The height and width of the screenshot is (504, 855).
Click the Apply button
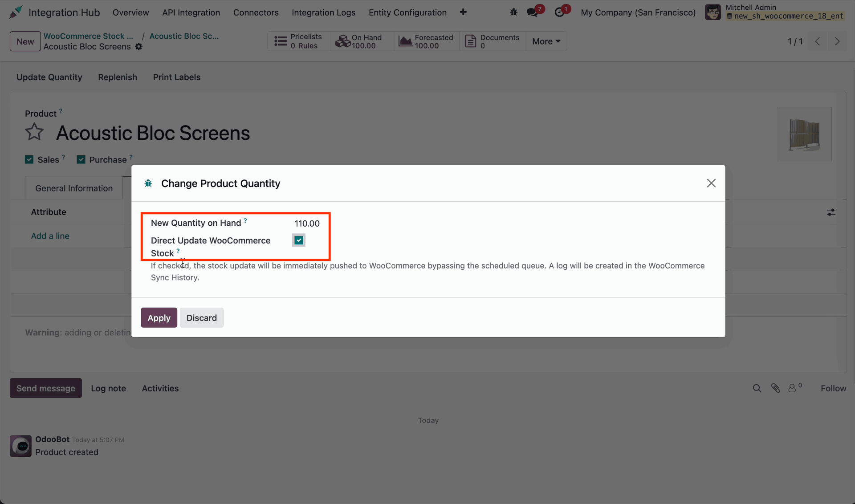pyautogui.click(x=159, y=318)
